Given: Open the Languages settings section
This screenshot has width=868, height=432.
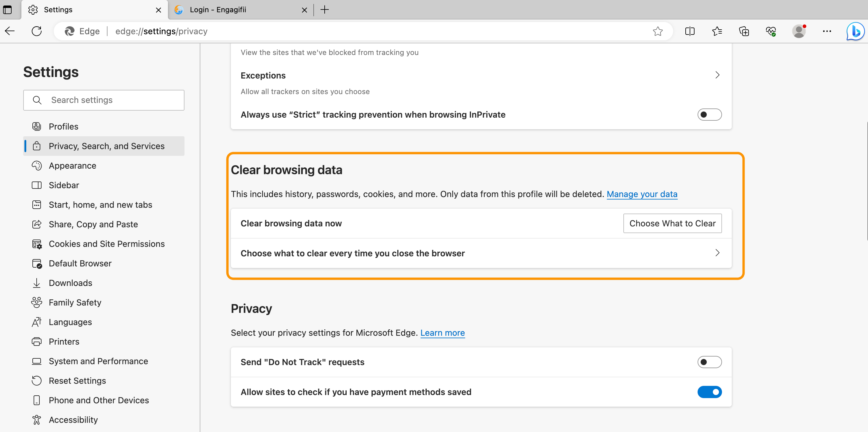Looking at the screenshot, I should point(104,322).
